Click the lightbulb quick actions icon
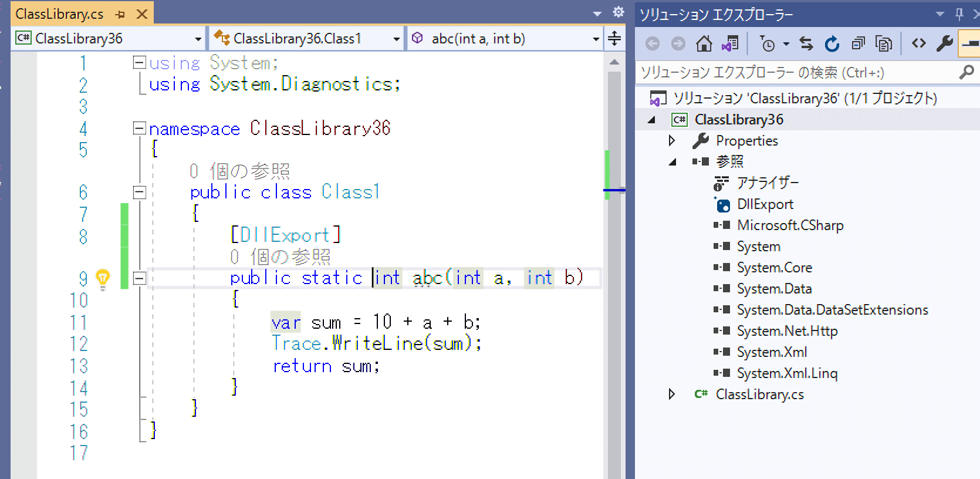 click(x=103, y=278)
